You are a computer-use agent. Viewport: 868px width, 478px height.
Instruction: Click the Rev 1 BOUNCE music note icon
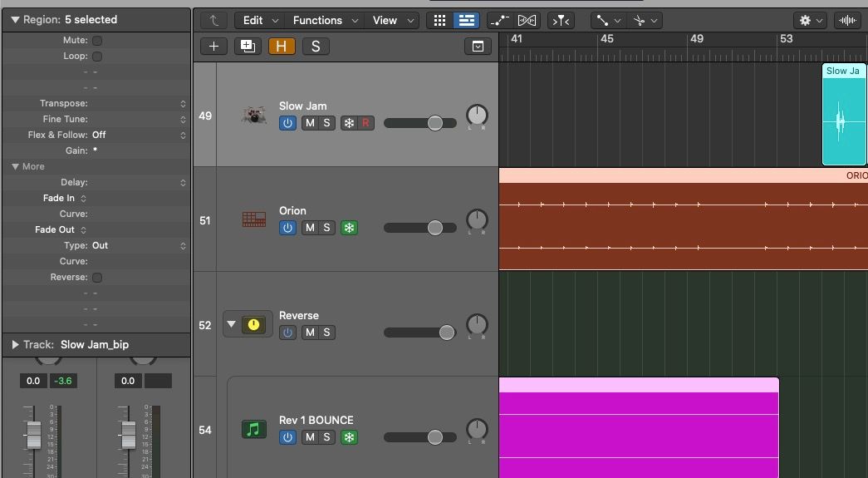click(x=253, y=429)
